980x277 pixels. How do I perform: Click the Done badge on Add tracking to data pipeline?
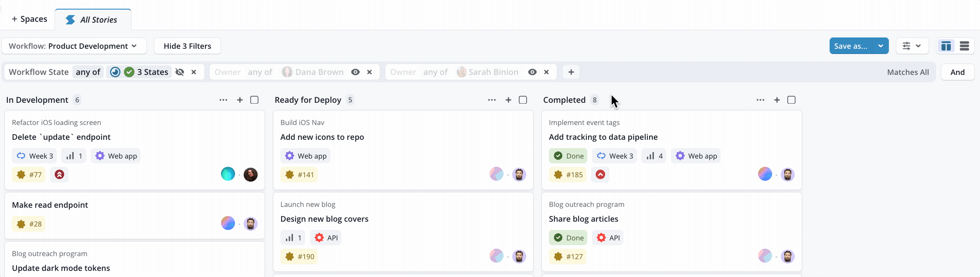568,156
